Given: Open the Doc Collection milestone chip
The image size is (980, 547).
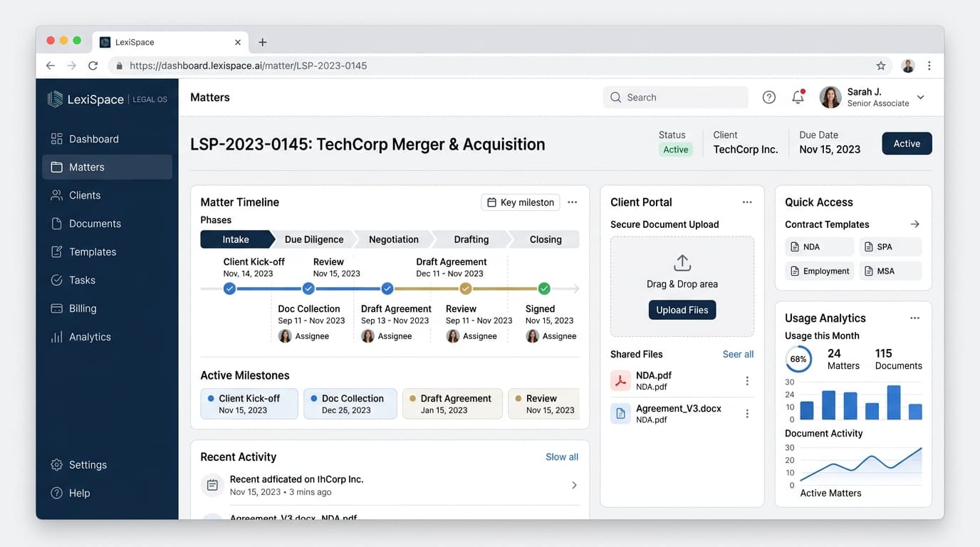Looking at the screenshot, I should coord(350,404).
